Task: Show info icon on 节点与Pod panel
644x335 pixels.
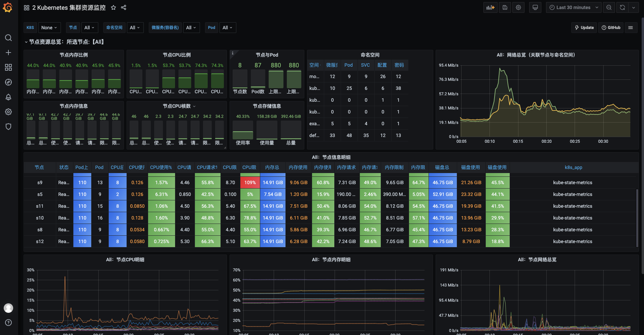Action: pyautogui.click(x=233, y=53)
